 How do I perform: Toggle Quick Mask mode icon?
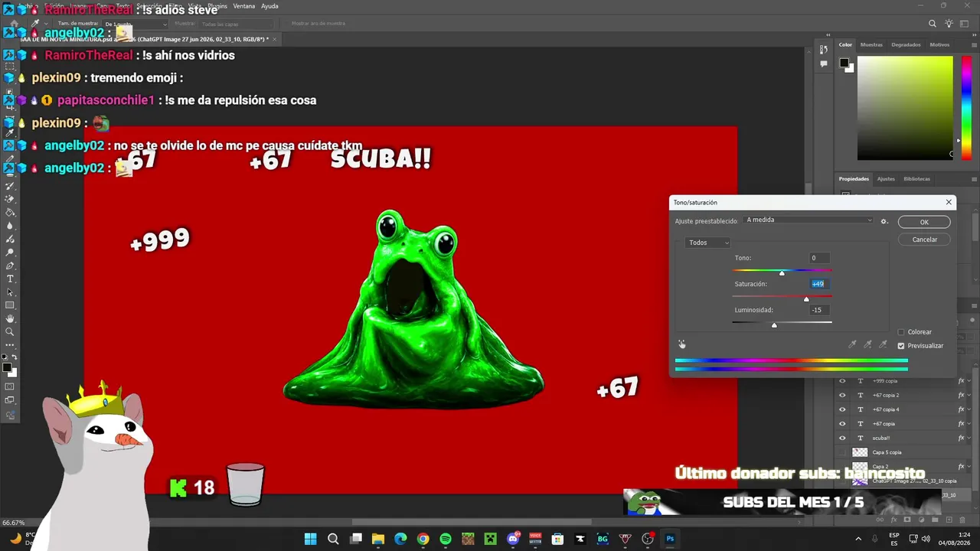coord(10,386)
